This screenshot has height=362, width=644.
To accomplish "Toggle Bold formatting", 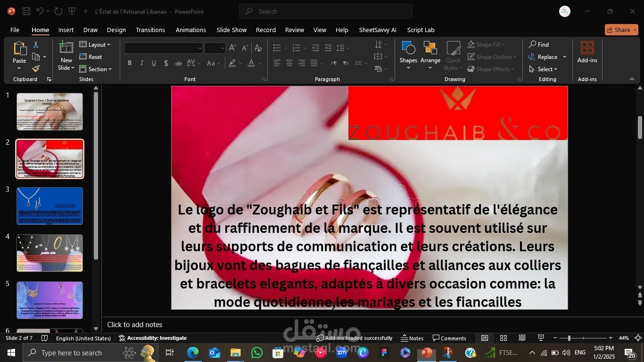I will pos(129,63).
